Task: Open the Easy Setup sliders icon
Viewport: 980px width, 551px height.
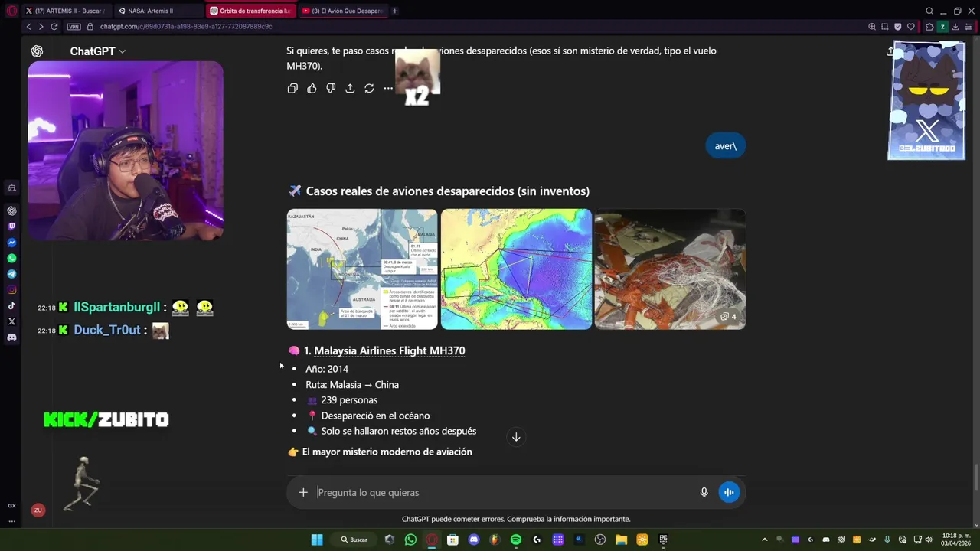Action: (969, 26)
